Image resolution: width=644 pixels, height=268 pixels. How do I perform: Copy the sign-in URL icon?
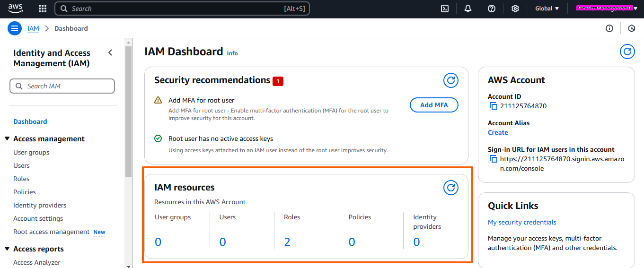pyautogui.click(x=494, y=159)
